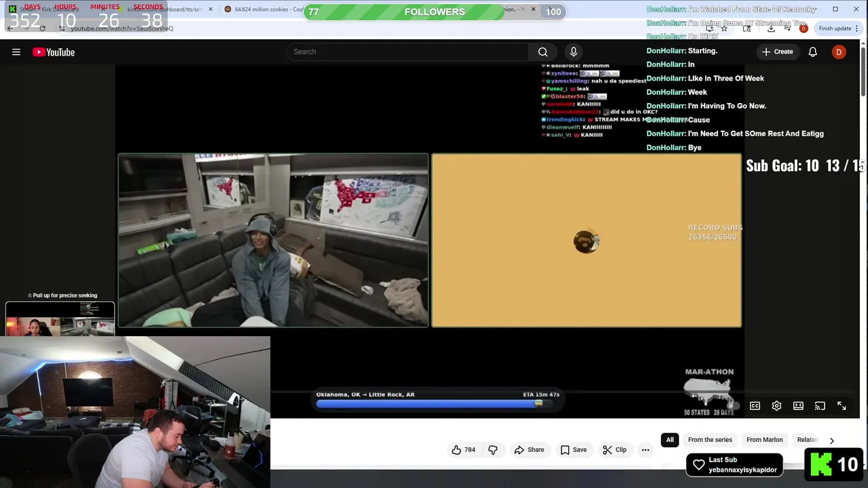Viewport: 868px width, 488px height.
Task: Cast the video to a TV
Action: pos(820,406)
